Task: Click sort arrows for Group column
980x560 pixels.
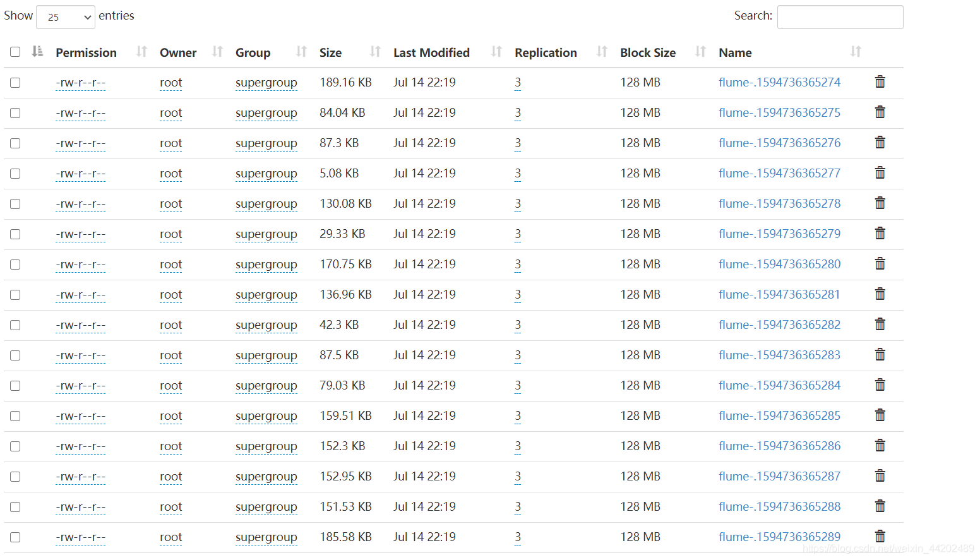Action: click(x=301, y=52)
